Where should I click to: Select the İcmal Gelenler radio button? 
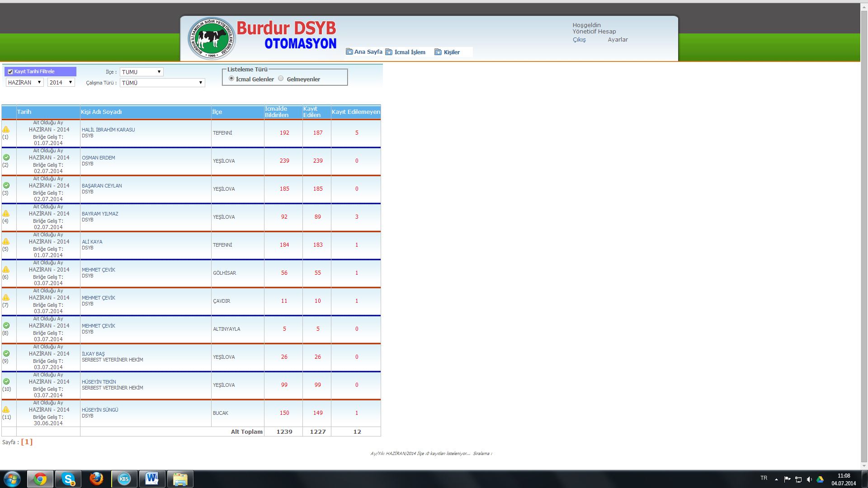coord(231,79)
